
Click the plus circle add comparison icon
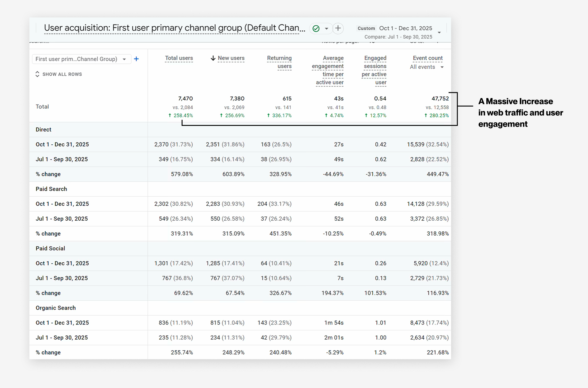338,28
